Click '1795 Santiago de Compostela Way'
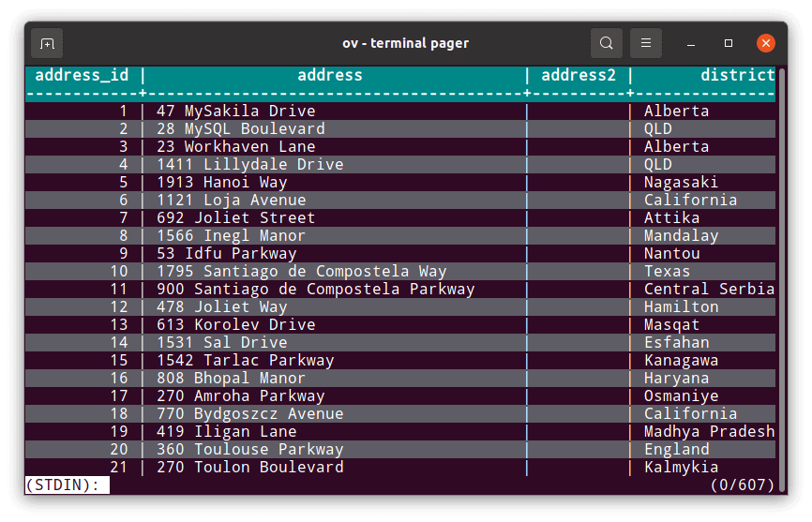 click(x=302, y=271)
